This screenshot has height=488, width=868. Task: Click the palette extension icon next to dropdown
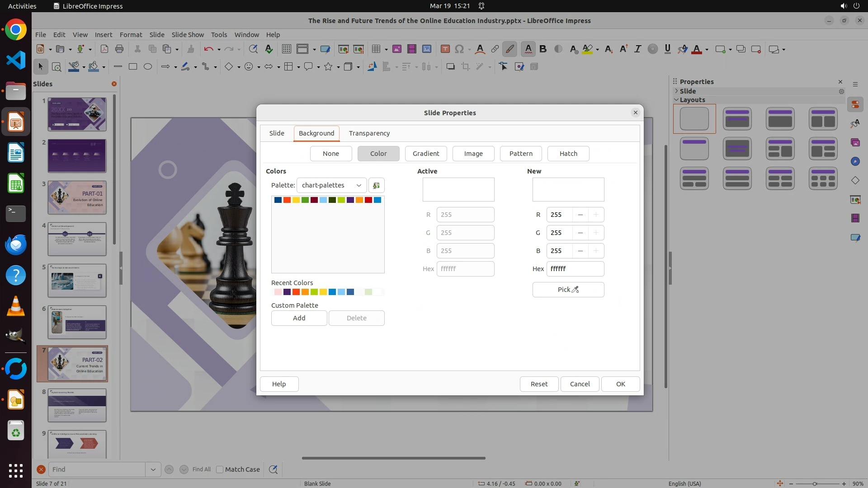tap(376, 185)
